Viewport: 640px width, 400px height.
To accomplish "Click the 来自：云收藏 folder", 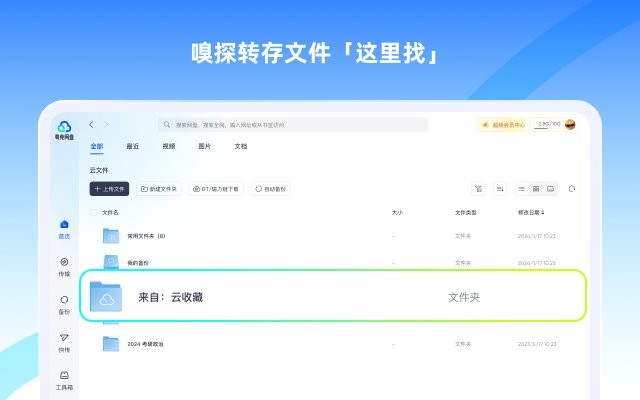I will pyautogui.click(x=333, y=296).
